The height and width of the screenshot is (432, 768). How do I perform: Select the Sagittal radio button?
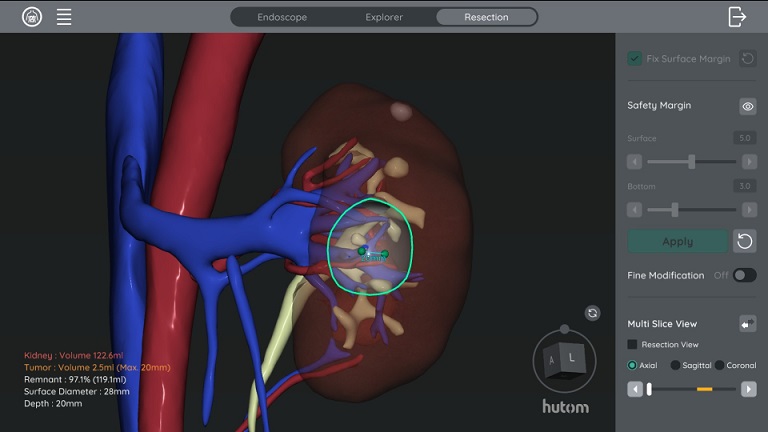coord(675,366)
